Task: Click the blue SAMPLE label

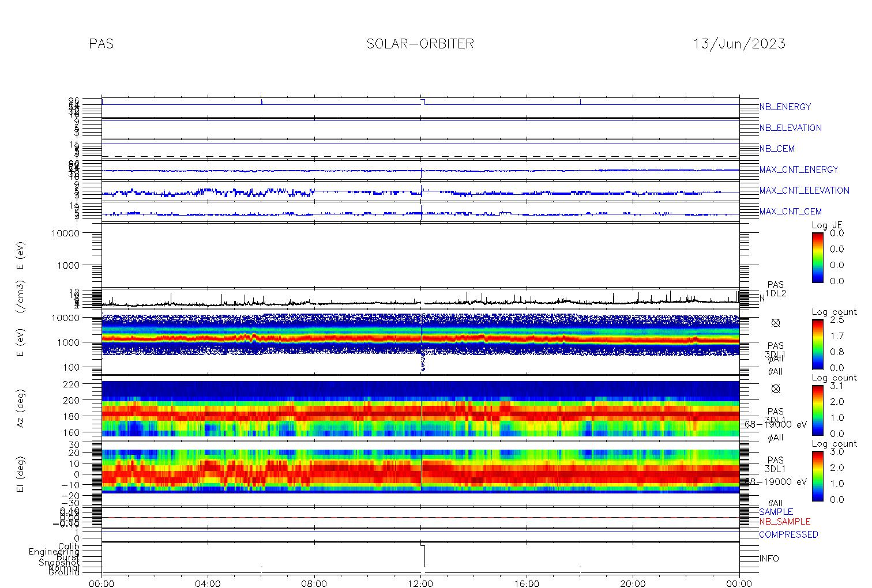Action: [776, 512]
